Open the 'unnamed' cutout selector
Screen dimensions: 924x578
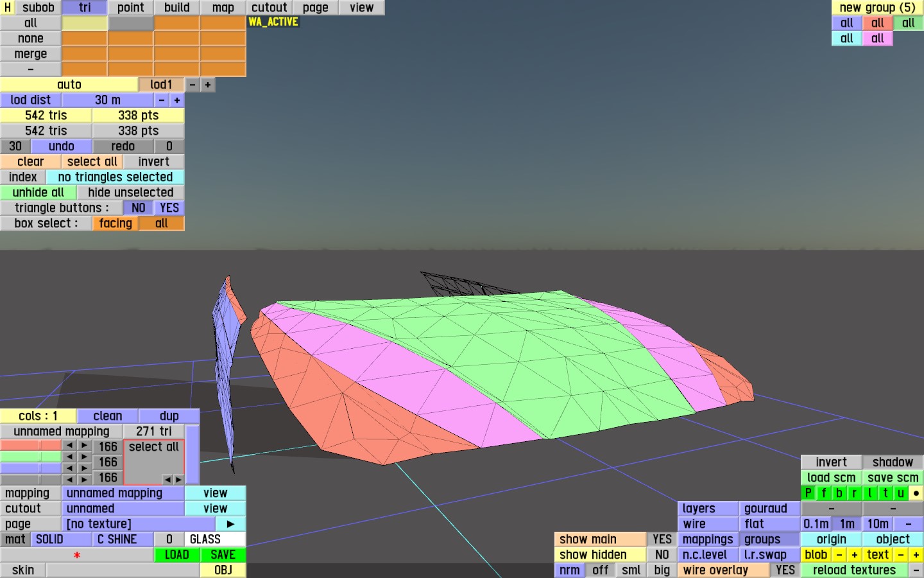[x=123, y=509]
